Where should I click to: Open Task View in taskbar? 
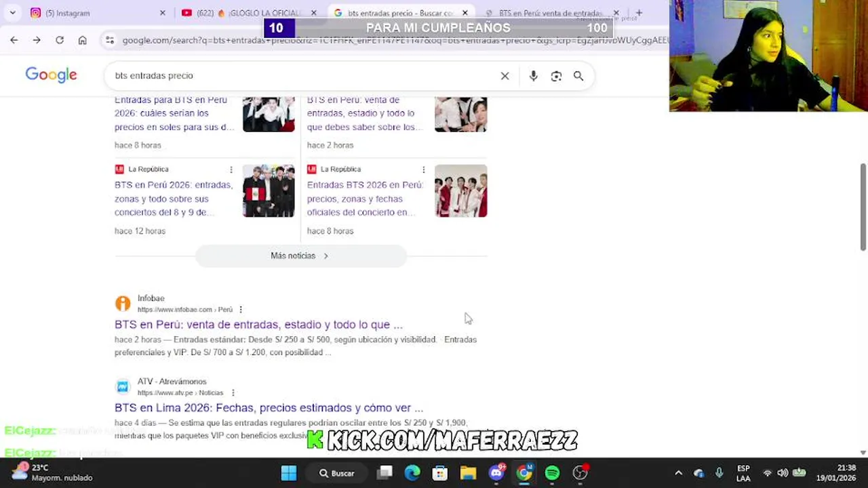coord(385,473)
